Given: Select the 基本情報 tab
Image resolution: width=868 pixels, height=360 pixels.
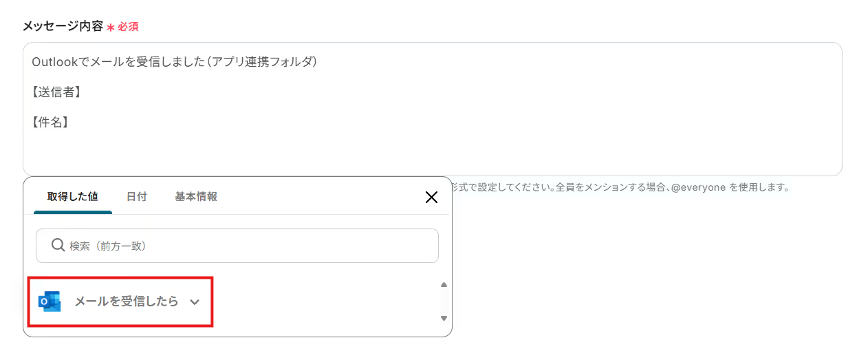Looking at the screenshot, I should click(196, 197).
